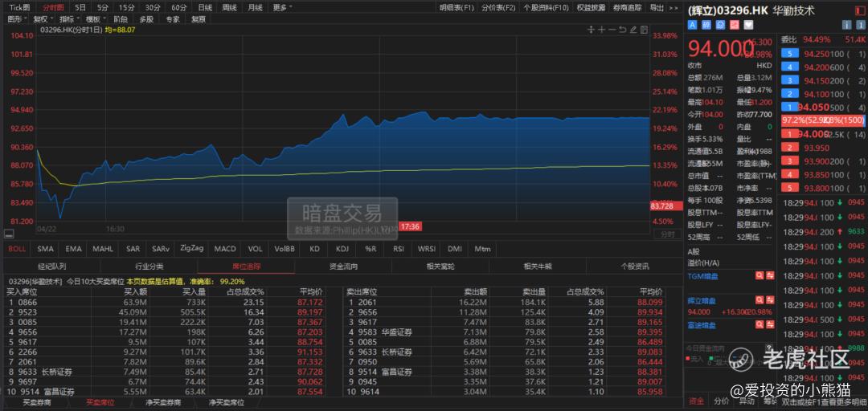Toggle the EMA indicator
868x411 pixels.
tap(73, 249)
